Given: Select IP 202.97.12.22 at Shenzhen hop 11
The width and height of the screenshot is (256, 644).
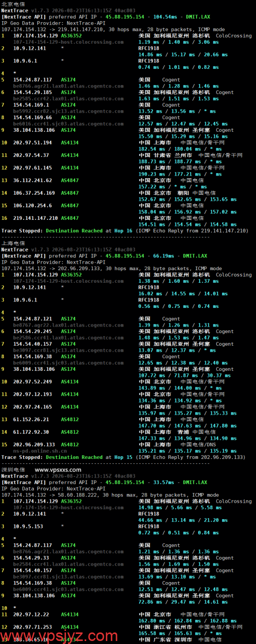Looking at the screenshot, I should pyautogui.click(x=31, y=614).
